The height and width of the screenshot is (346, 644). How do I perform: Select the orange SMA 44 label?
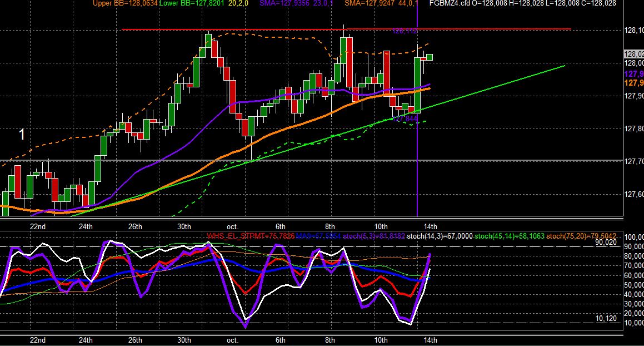point(382,3)
